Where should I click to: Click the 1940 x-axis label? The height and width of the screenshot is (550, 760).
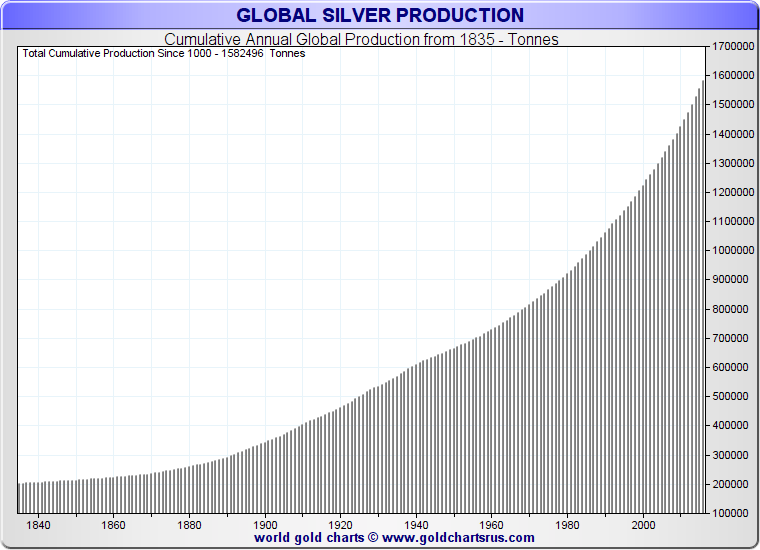[x=416, y=525]
